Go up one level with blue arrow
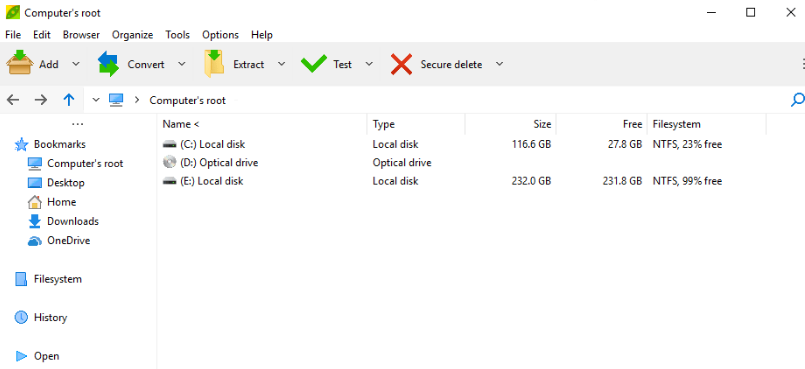The height and width of the screenshot is (369, 805). pos(69,100)
